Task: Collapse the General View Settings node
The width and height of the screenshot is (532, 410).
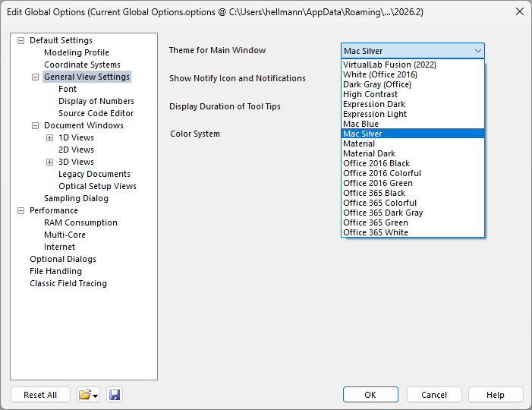Action: tap(35, 77)
